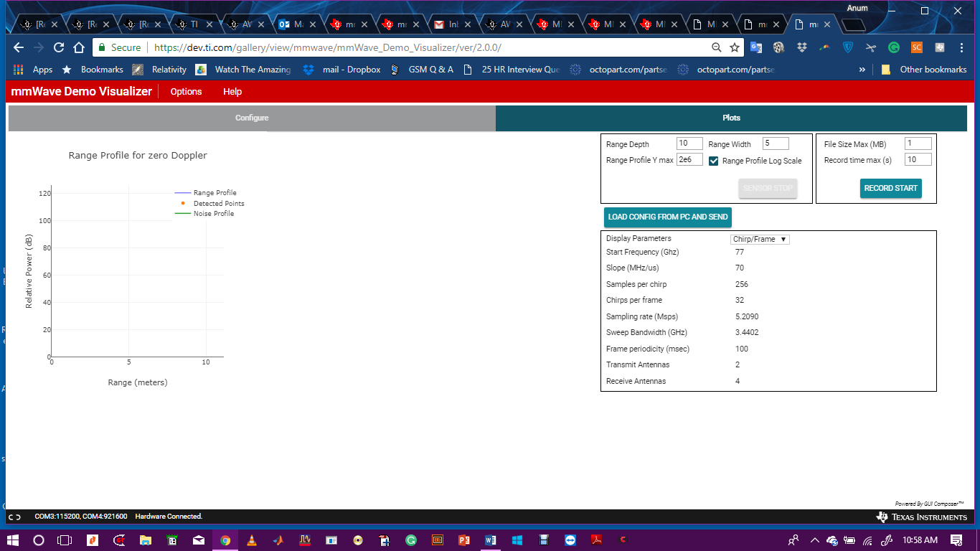Click LOAD CONFIG FROM PC AND SEND
The height and width of the screenshot is (551, 980).
(668, 217)
